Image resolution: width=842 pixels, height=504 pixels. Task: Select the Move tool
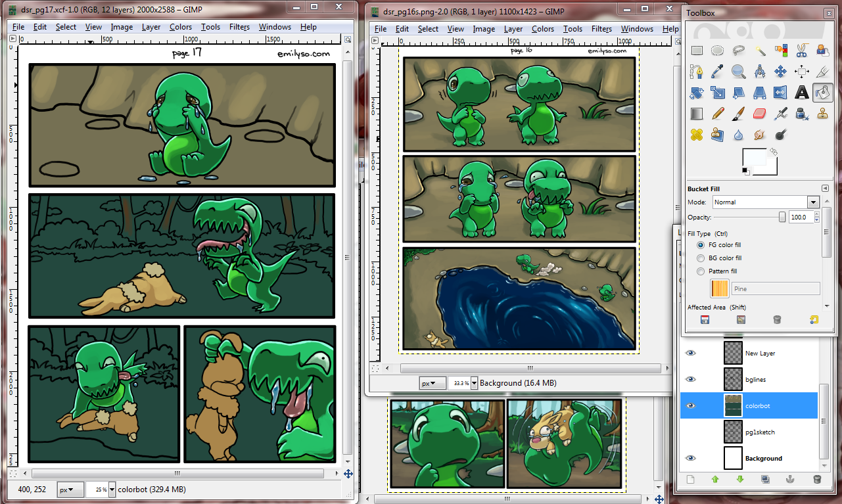(x=780, y=72)
